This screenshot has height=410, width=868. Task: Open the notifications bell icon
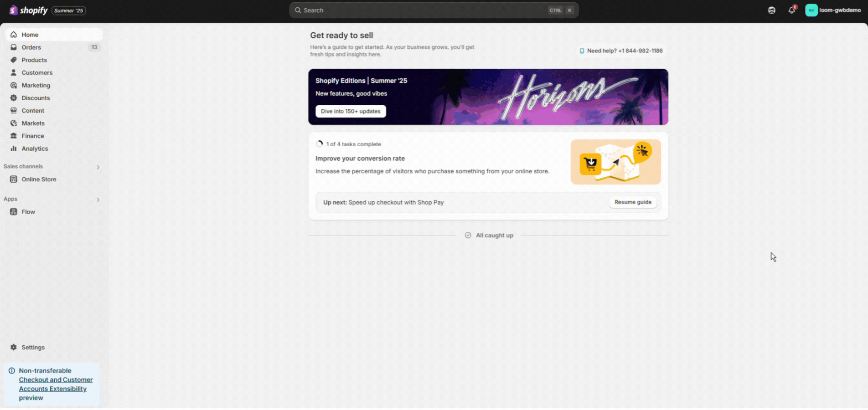pos(792,10)
